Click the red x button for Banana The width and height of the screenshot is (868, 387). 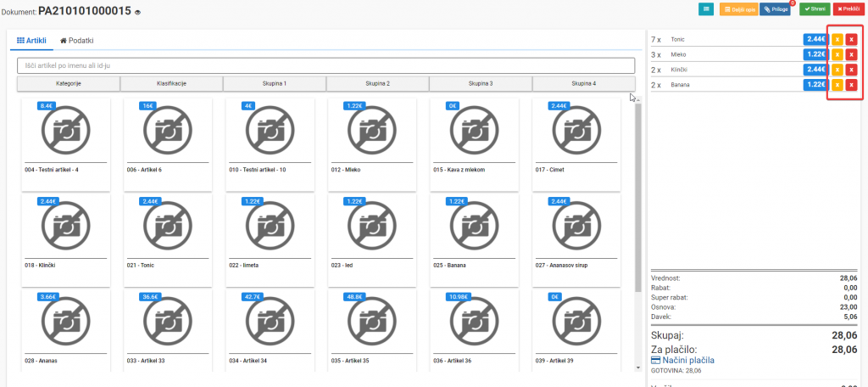coord(851,84)
